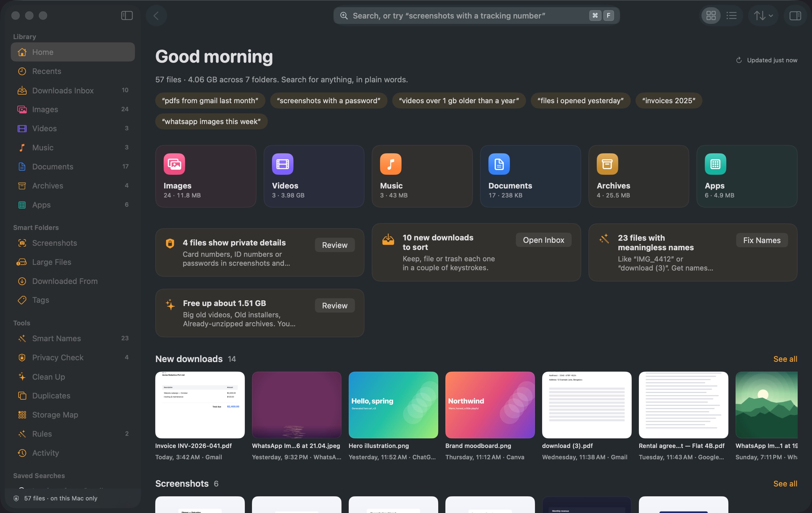
Task: Open the Smart Names tool icon
Action: click(22, 339)
